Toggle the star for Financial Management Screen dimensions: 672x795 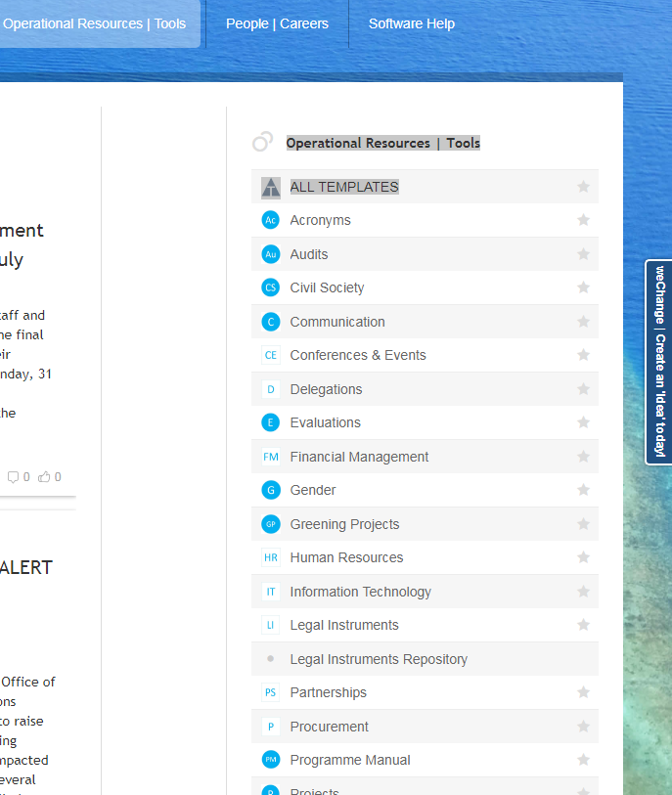583,456
